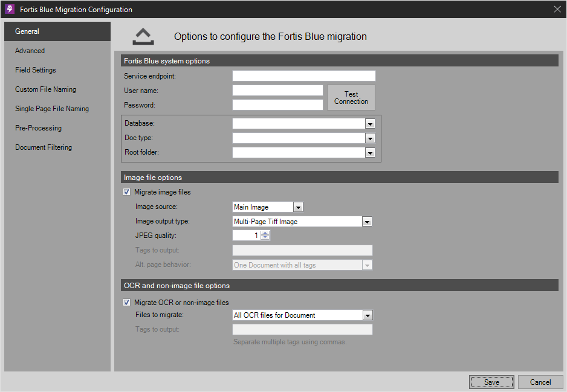Click the Cancel button
The image size is (567, 392).
pyautogui.click(x=540, y=382)
